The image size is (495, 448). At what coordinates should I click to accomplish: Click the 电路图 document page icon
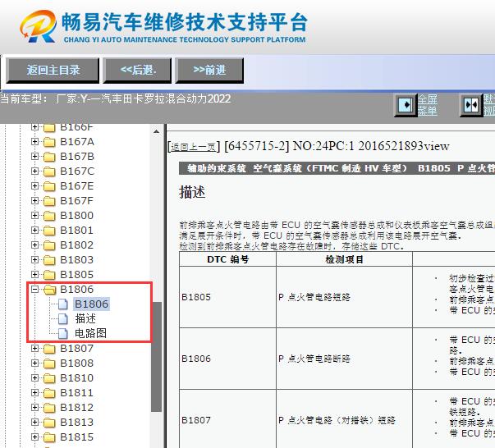pyautogui.click(x=63, y=334)
